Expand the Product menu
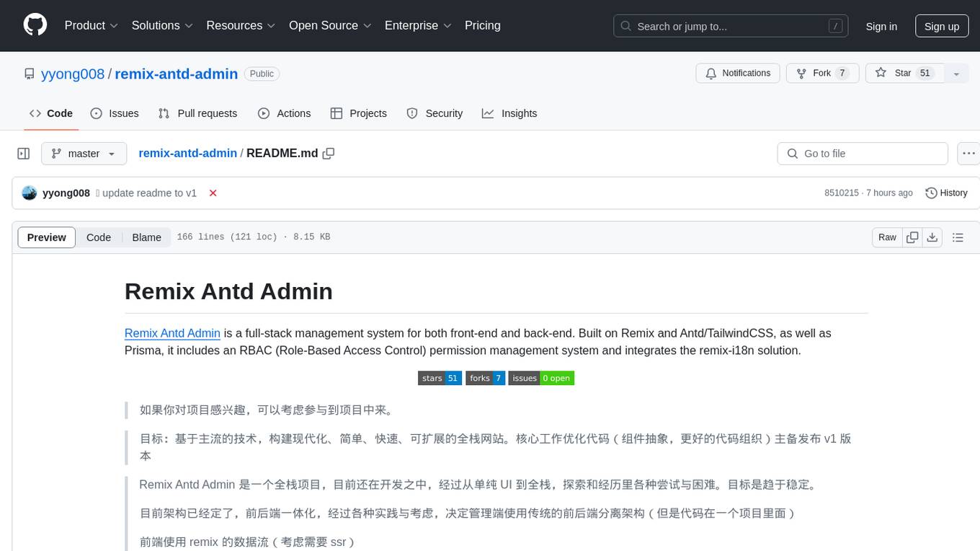980x551 pixels. click(92, 25)
